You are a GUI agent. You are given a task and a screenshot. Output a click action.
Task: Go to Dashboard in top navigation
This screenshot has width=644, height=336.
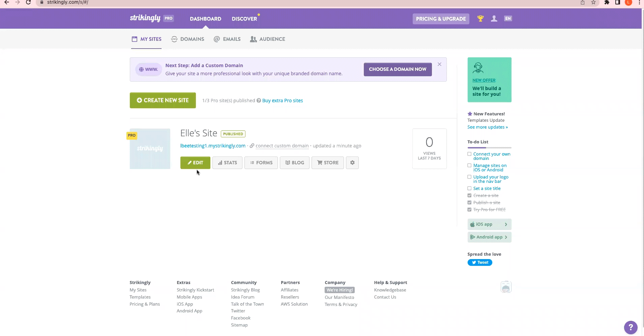pyautogui.click(x=206, y=19)
